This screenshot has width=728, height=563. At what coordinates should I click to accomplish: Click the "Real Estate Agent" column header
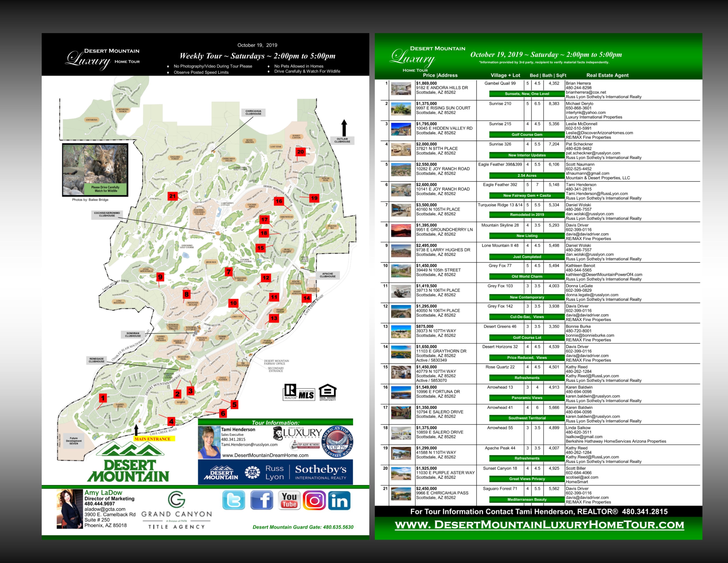point(607,75)
